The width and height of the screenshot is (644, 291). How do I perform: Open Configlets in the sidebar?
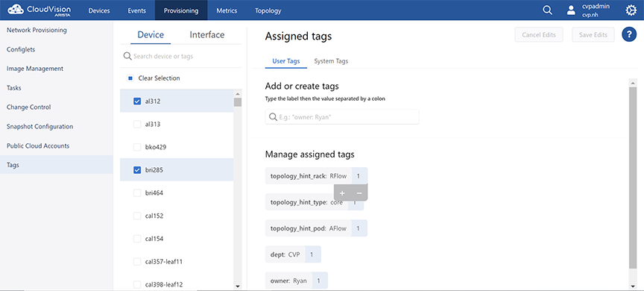pos(21,49)
